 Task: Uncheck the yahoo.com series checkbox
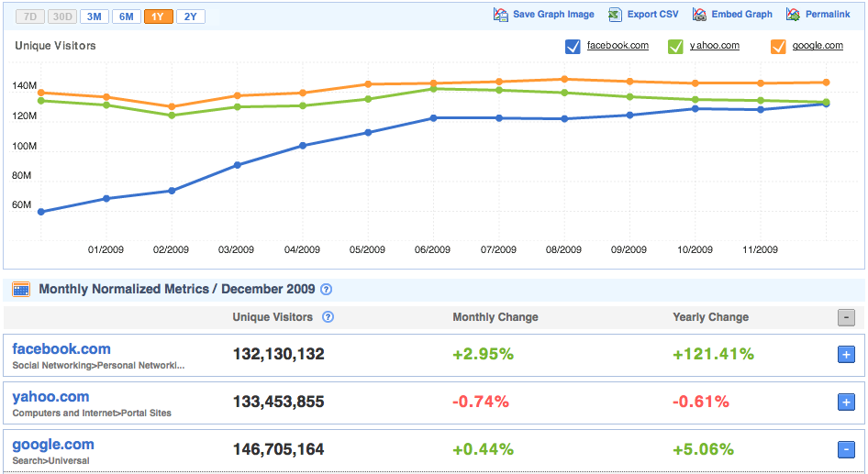pyautogui.click(x=675, y=47)
